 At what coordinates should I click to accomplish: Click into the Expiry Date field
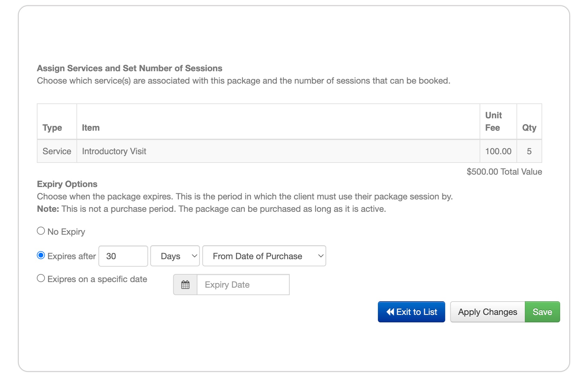tap(243, 285)
